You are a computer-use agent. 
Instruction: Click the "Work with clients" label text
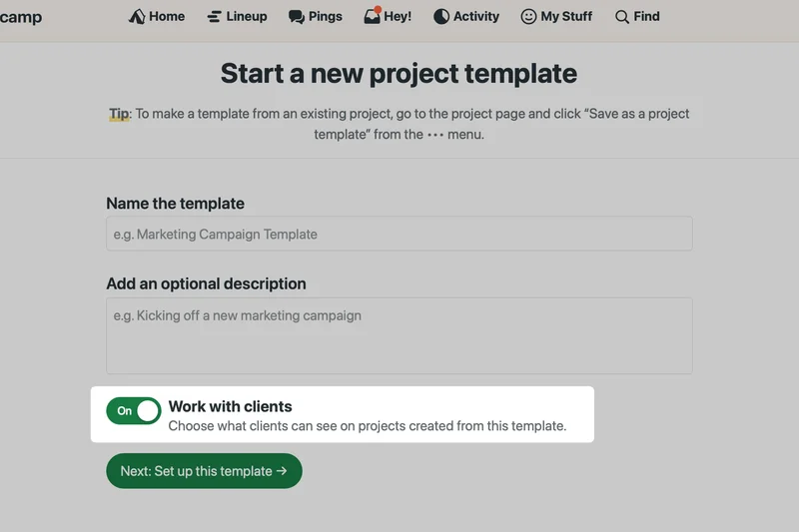(x=230, y=406)
